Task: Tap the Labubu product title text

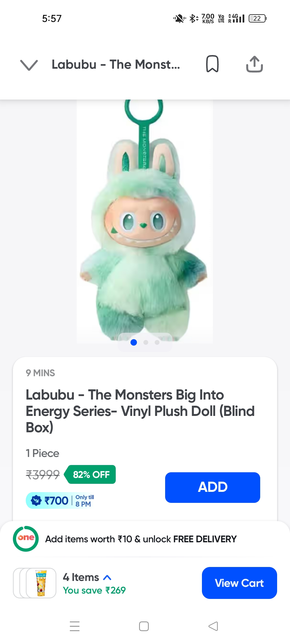Action: tap(140, 411)
